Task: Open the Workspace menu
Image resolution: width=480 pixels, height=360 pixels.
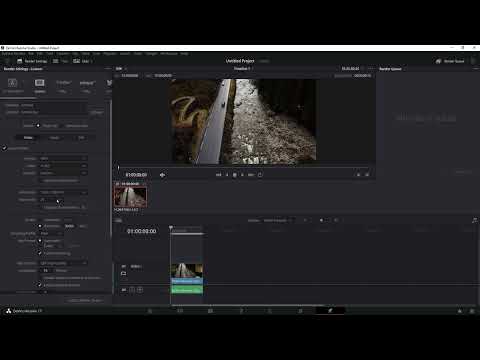Action: tap(169, 54)
